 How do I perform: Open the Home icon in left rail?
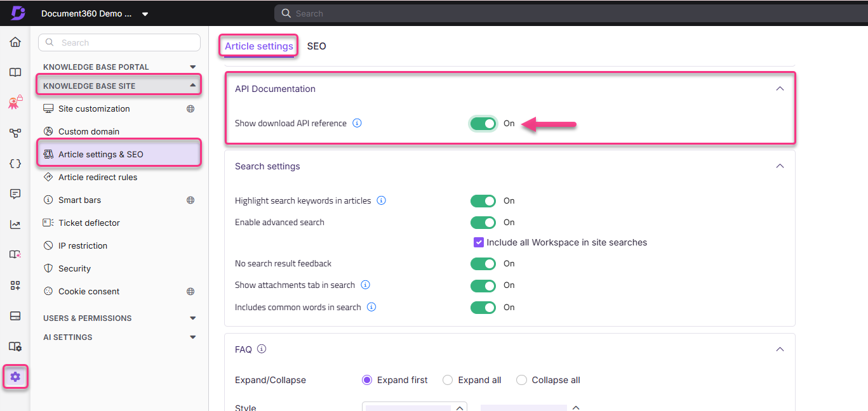click(15, 42)
